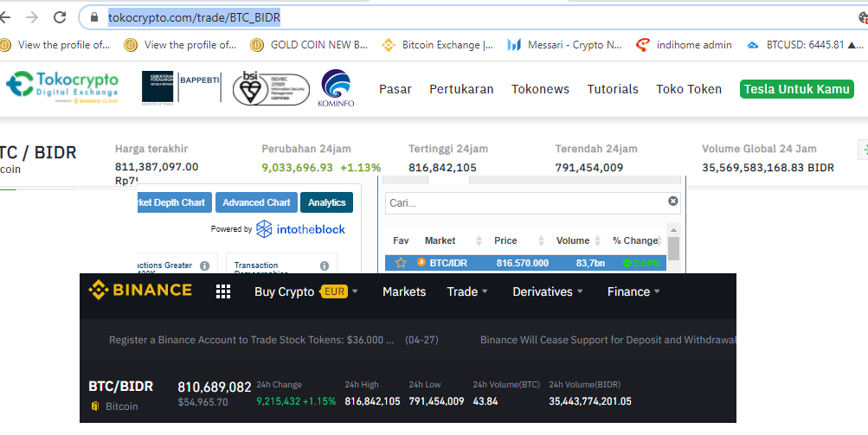Open the Binance Will Cease Support announcement
The image size is (868, 435).
[x=608, y=340]
